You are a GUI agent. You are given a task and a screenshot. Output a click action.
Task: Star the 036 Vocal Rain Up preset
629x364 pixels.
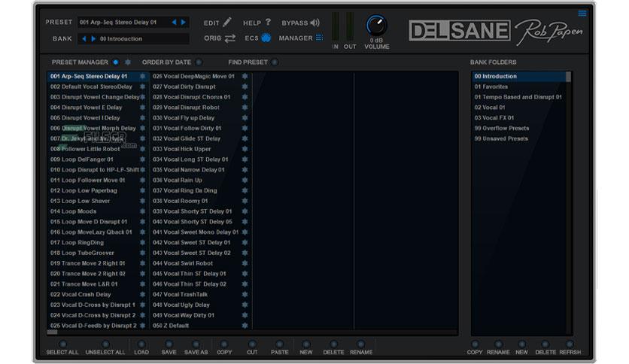click(245, 180)
